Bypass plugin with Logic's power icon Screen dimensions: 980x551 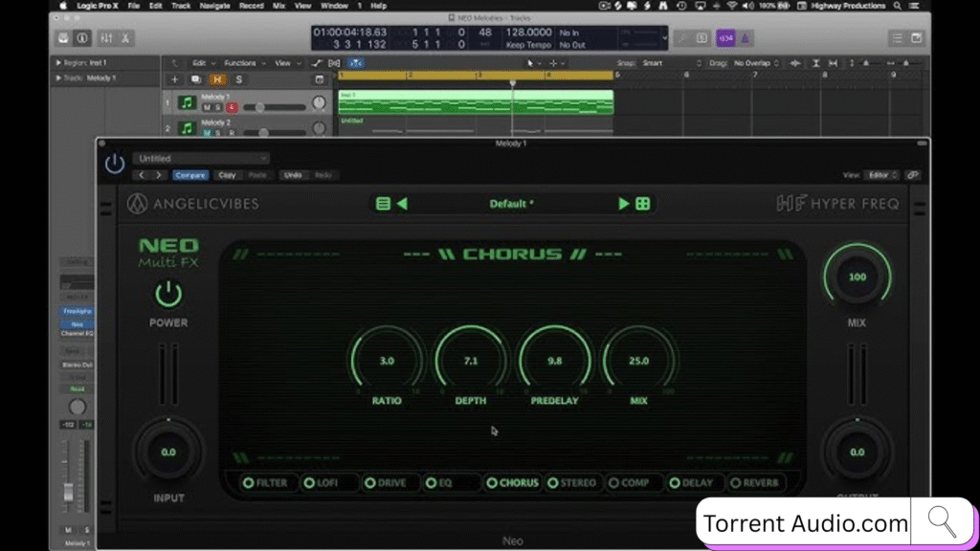click(x=115, y=164)
